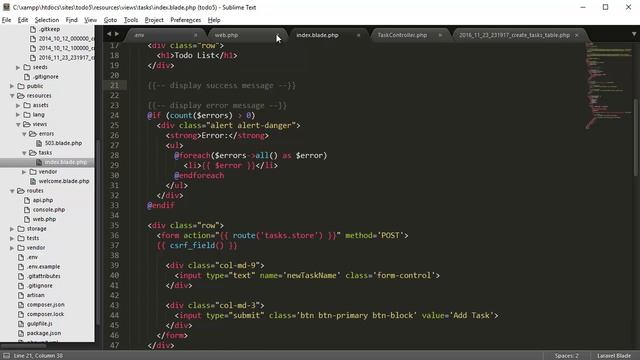The height and width of the screenshot is (360, 640).
Task: Open the Project menu
Action: (154, 20)
